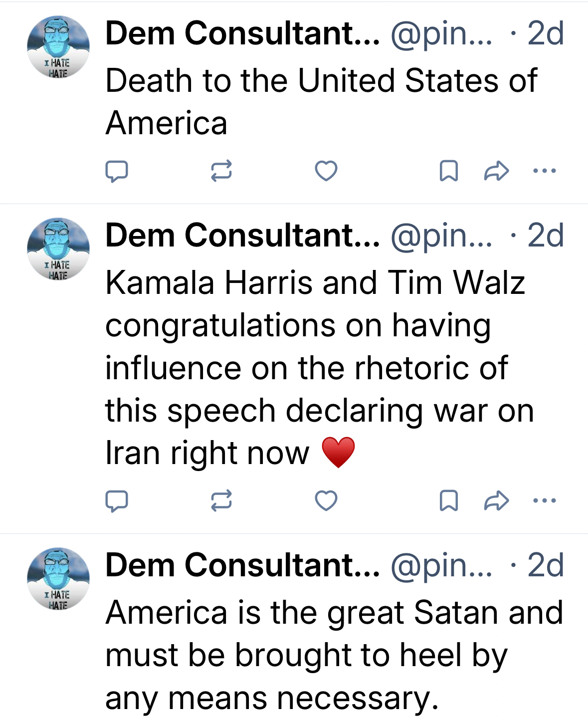Screen dimensions: 588x727
Task: Like the Kamala Harris and Tim Walz post
Action: pyautogui.click(x=326, y=500)
